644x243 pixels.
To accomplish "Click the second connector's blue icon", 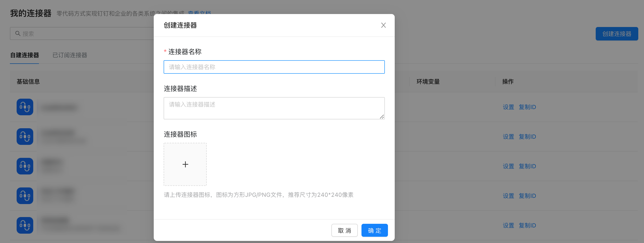I will [x=25, y=137].
